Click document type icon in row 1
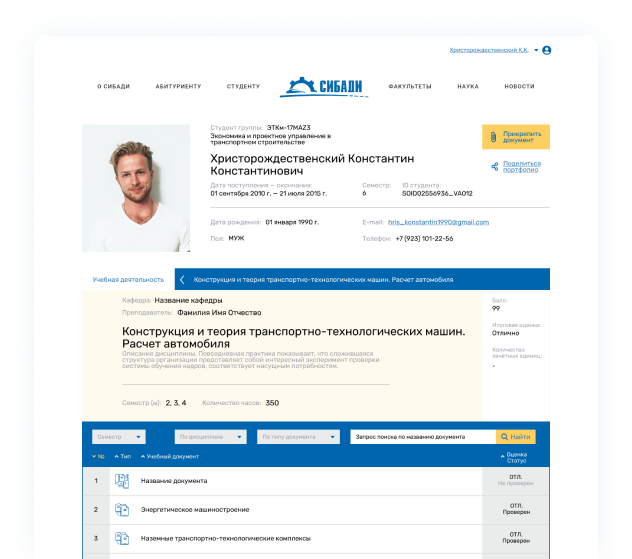The height and width of the screenshot is (559, 632). pos(122,481)
